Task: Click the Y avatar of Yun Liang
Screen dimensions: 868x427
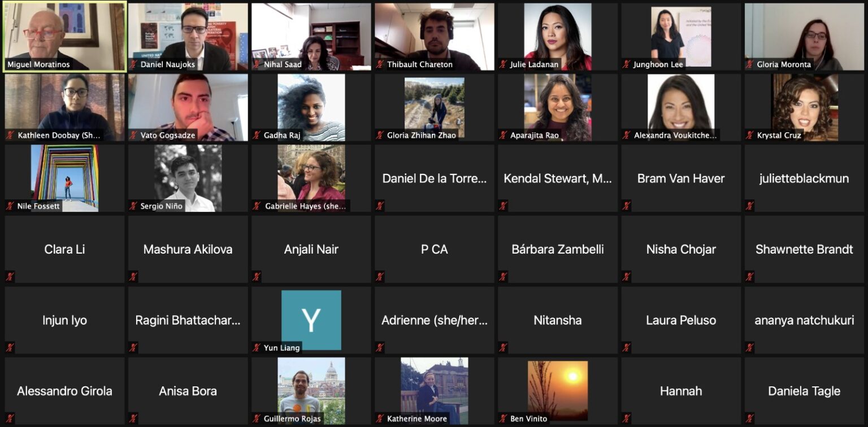Action: 311,320
